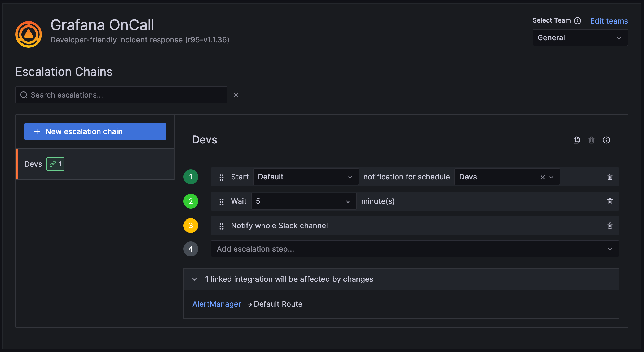Change the wait duration from the 5 dropdown
The image size is (644, 352).
[x=303, y=201]
